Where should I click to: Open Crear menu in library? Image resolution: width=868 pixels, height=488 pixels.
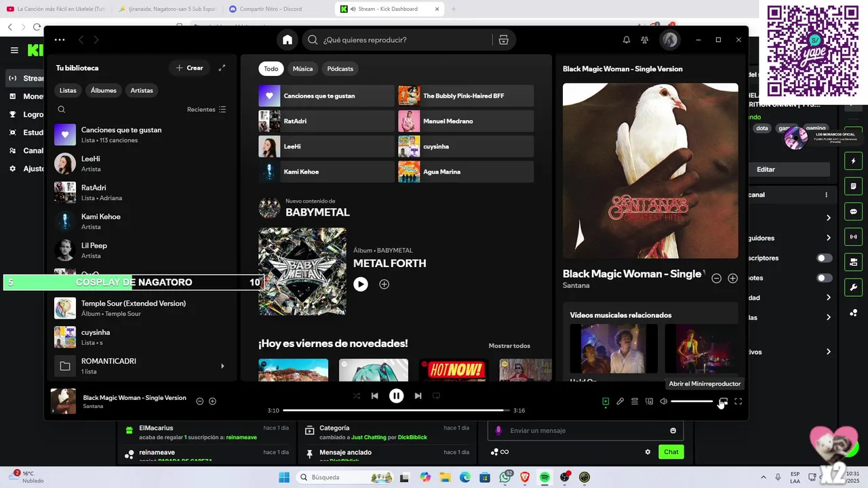[x=190, y=68]
